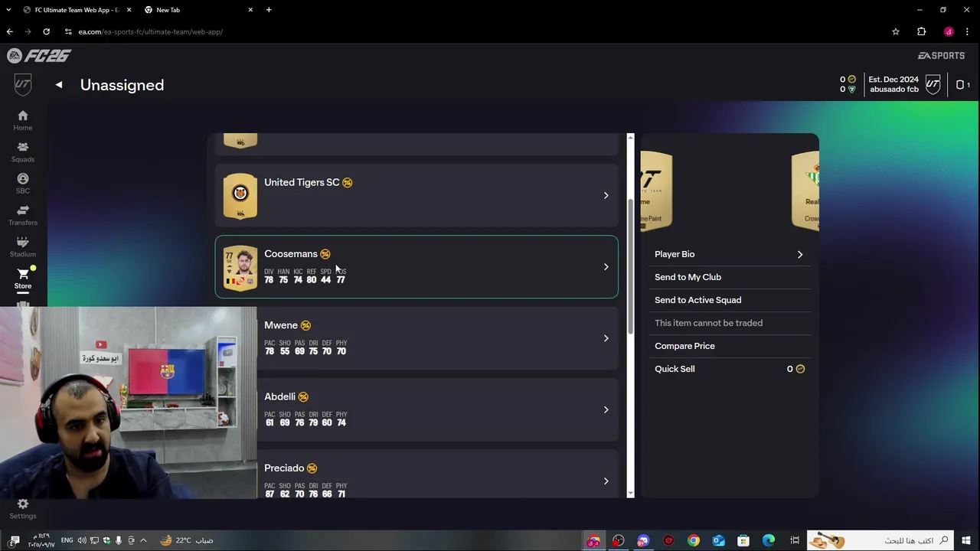
Task: Open Google Chrome in the taskbar
Action: [693, 540]
